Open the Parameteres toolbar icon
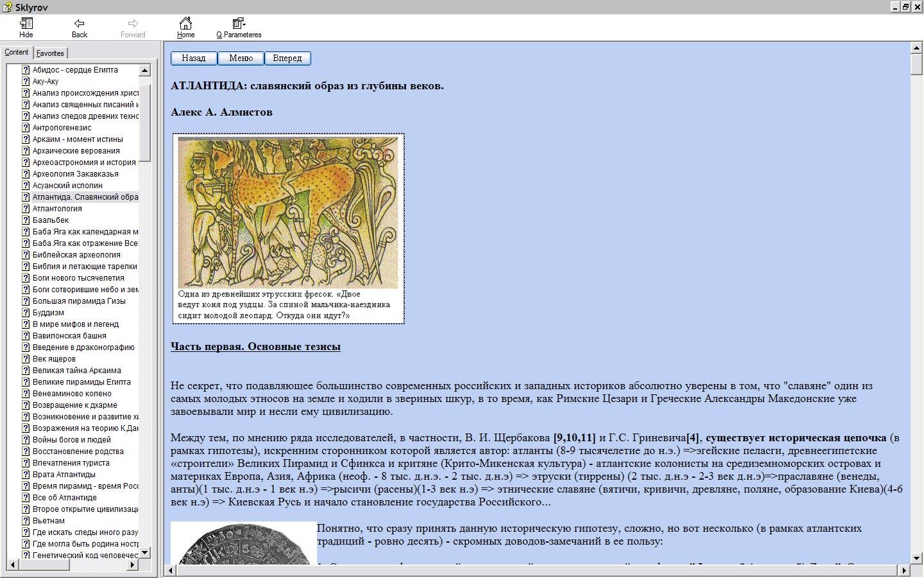This screenshot has width=924, height=578. (x=239, y=24)
